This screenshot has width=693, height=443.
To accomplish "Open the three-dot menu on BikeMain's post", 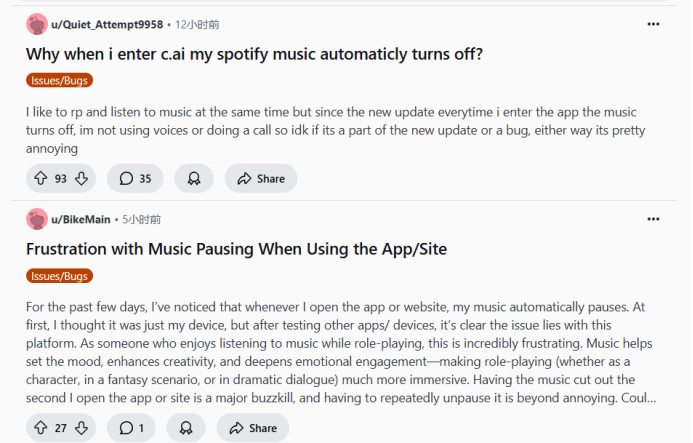I will (x=653, y=219).
